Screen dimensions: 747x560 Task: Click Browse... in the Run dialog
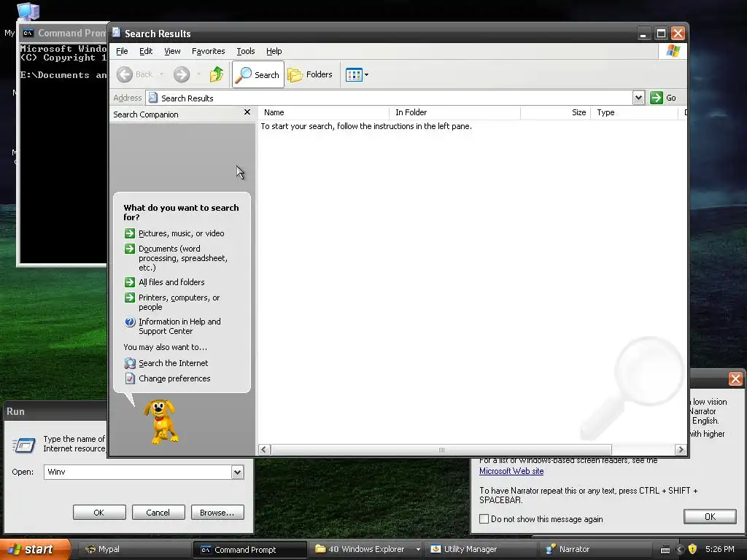coord(217,513)
